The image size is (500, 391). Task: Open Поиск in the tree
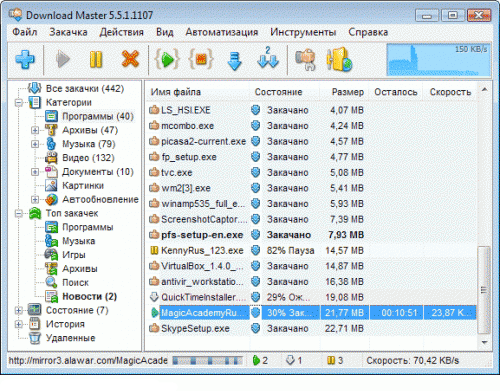click(x=75, y=283)
